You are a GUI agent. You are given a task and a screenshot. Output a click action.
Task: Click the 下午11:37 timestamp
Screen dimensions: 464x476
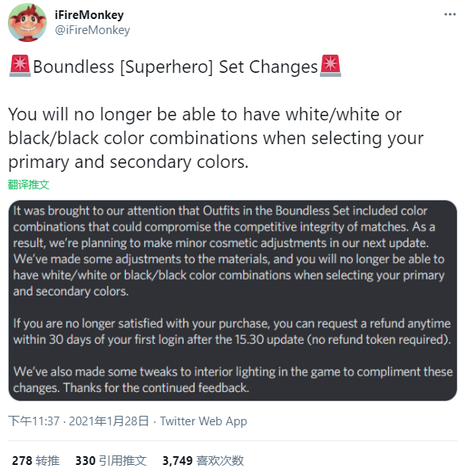(34, 421)
